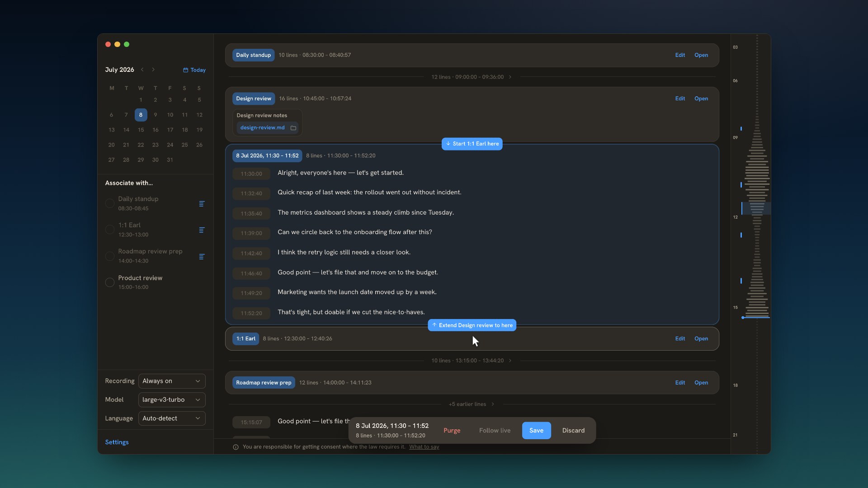Discard the selected segment
Screen dimensions: 868x488
point(573,431)
